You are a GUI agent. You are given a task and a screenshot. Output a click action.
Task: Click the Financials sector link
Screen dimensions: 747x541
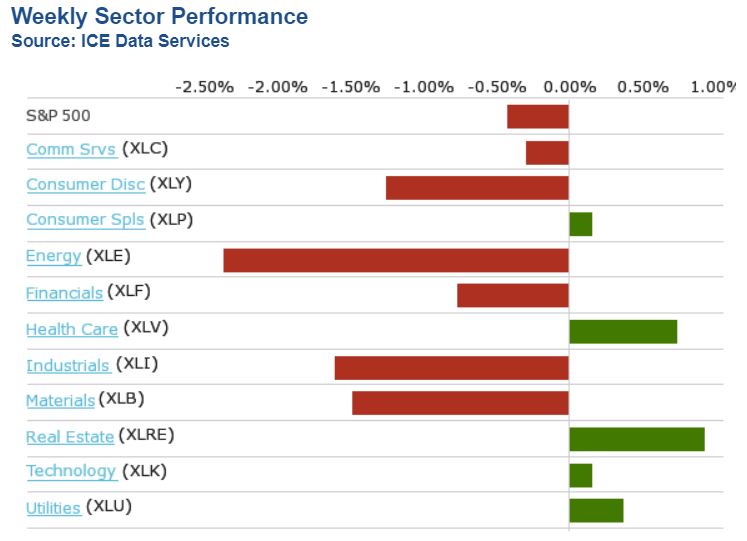(x=64, y=293)
